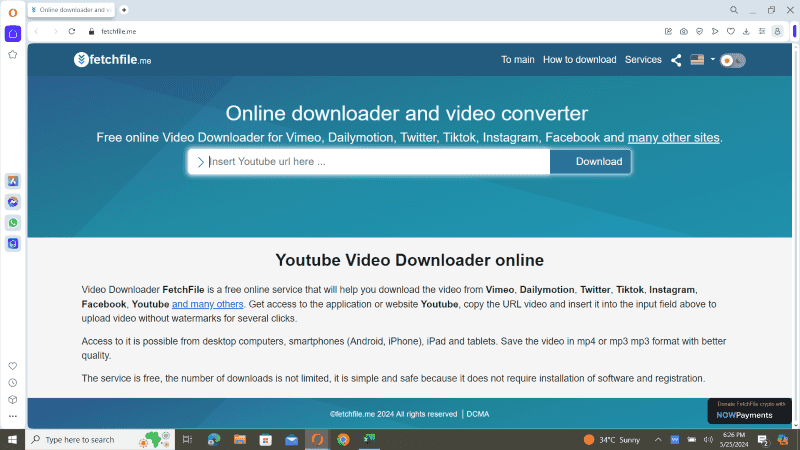This screenshot has height=450, width=800.
Task: Select the Online downloader tab
Action: click(71, 10)
